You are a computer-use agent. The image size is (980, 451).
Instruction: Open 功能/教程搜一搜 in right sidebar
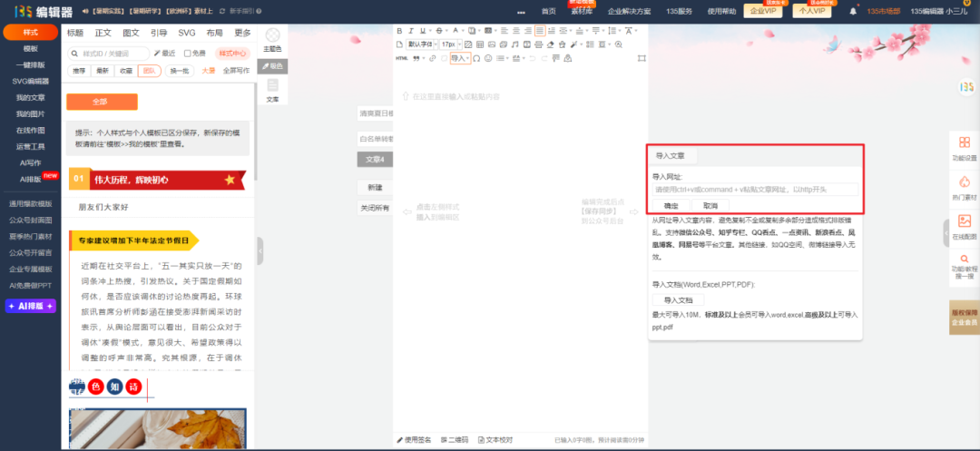[965, 267]
